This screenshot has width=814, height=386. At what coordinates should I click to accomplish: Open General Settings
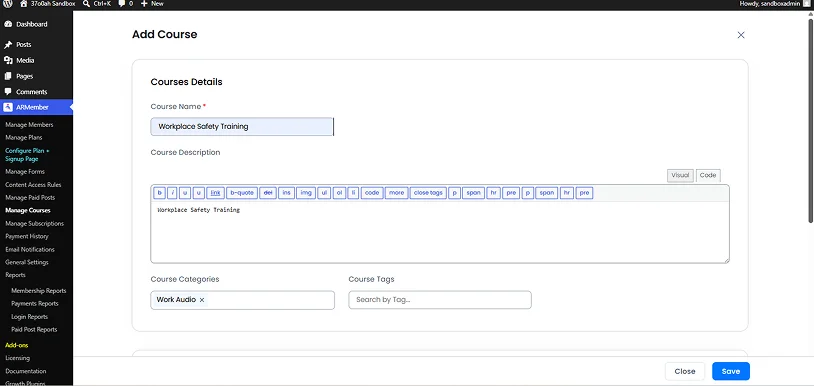click(x=26, y=262)
